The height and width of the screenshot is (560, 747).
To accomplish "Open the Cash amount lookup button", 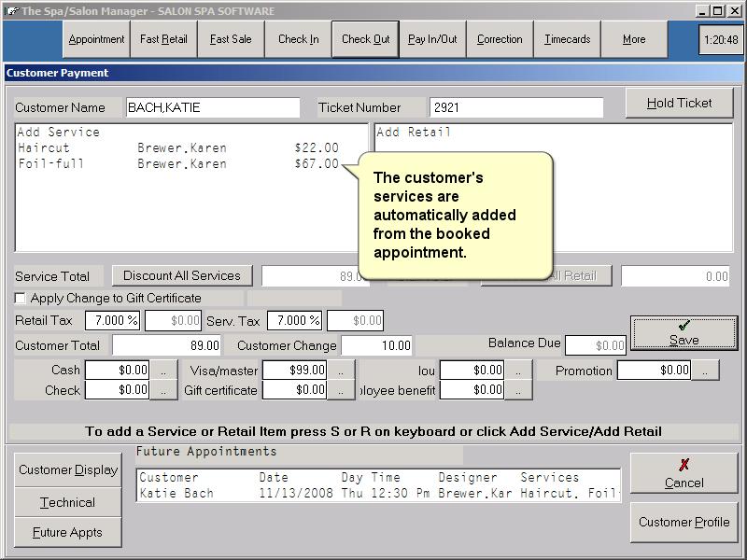I will [163, 371].
